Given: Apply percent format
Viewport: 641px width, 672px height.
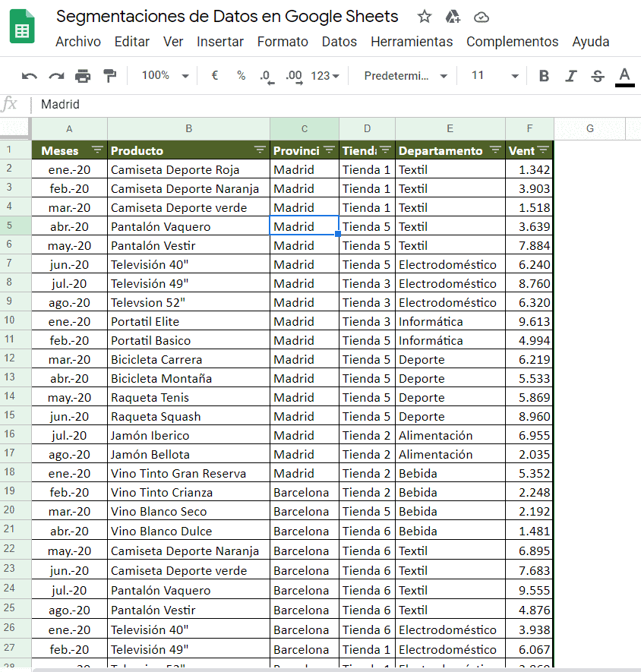Looking at the screenshot, I should pyautogui.click(x=242, y=76).
